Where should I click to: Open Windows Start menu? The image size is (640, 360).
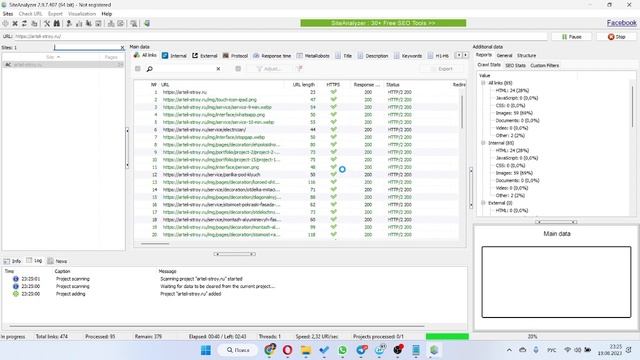pos(206,350)
